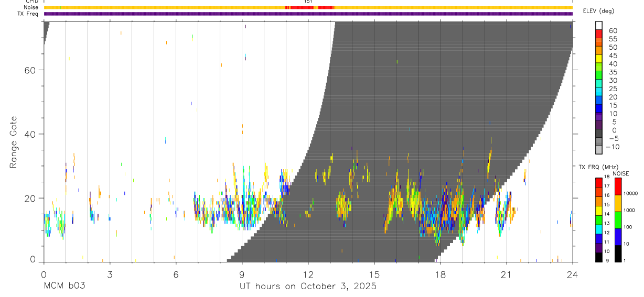
Task: Click the '35' label in the ELEV legend
Action: (x=613, y=72)
